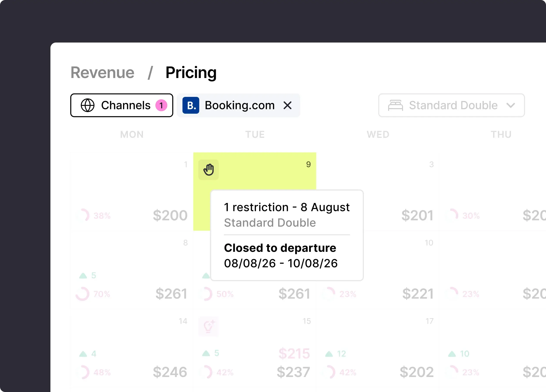546x392 pixels.
Task: Click the WED column header
Action: tap(378, 134)
